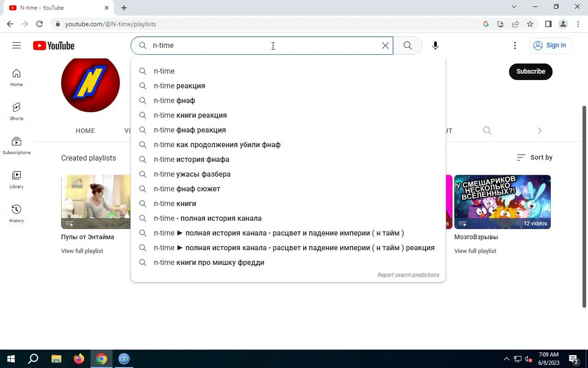Reload the page in Chrome
Screen dimensions: 588x368
pyautogui.click(x=40, y=24)
